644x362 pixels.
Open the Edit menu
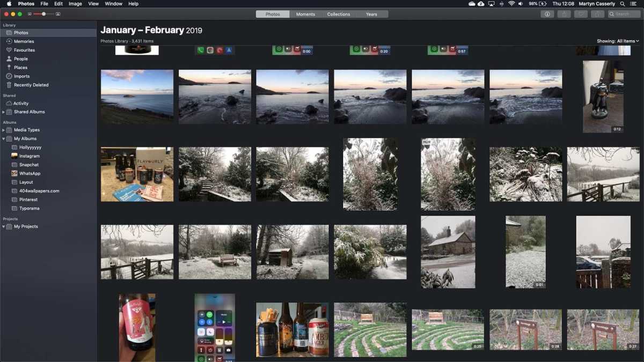[58, 4]
